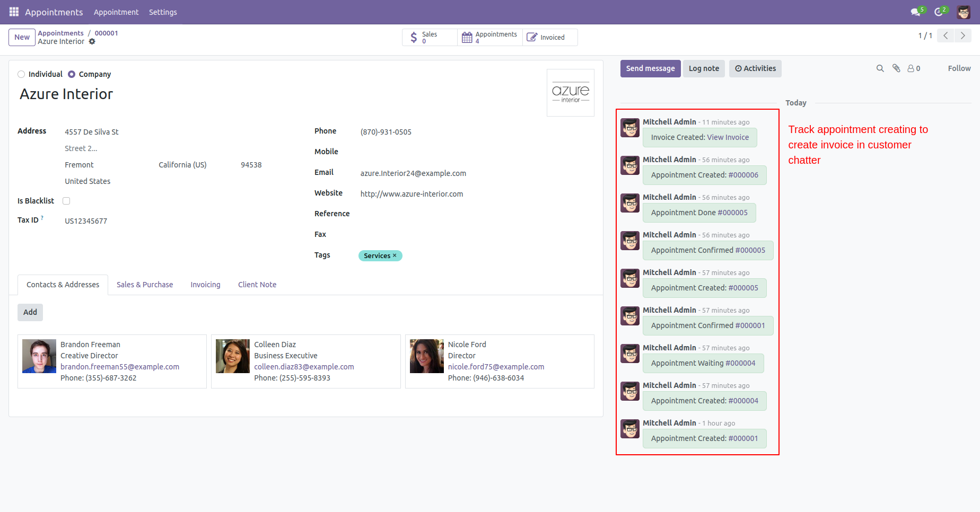The width and height of the screenshot is (980, 512).
Task: Open Colleen Diaz contact photo
Action: (233, 356)
